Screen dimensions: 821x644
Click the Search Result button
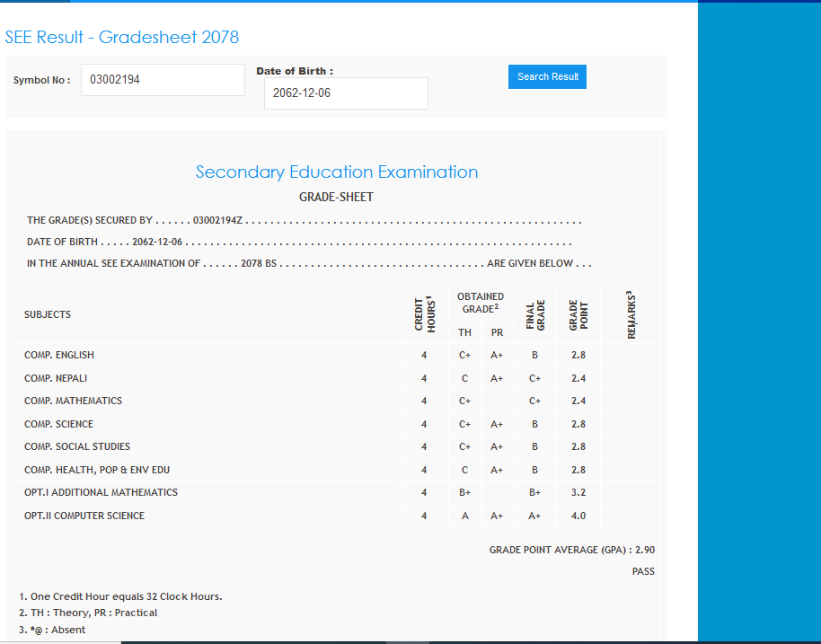[x=547, y=77]
